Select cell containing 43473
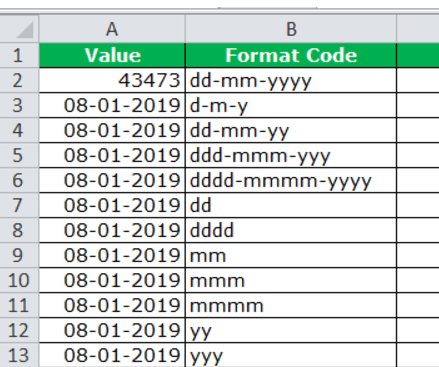Viewport: 439px width, 367px height. [x=112, y=80]
